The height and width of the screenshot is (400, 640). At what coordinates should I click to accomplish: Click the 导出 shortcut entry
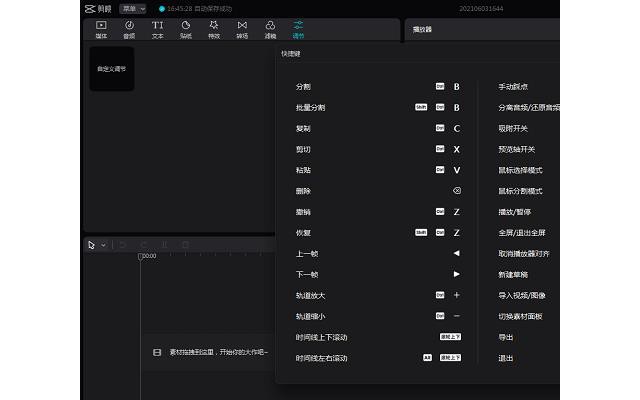(506, 337)
